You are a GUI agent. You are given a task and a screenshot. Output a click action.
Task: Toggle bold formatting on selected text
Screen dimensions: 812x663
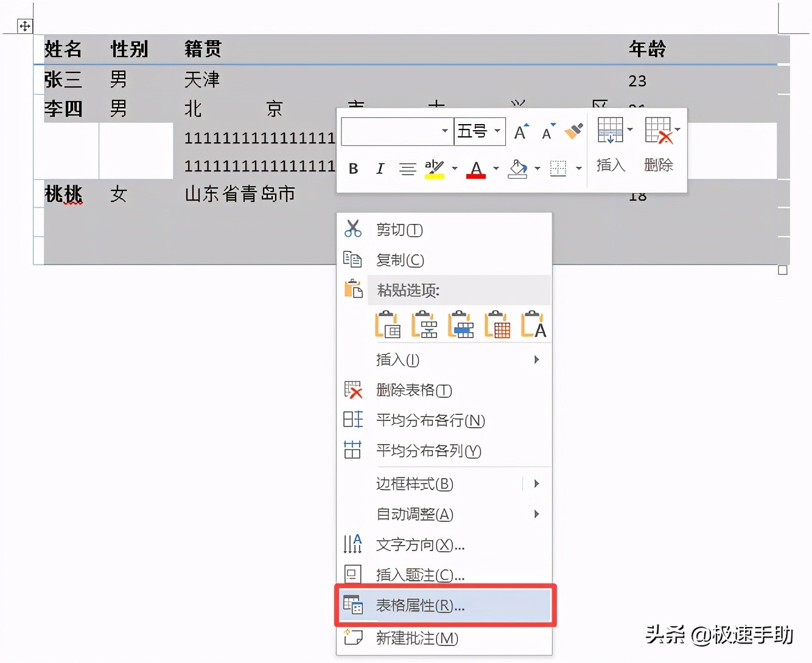(x=353, y=168)
